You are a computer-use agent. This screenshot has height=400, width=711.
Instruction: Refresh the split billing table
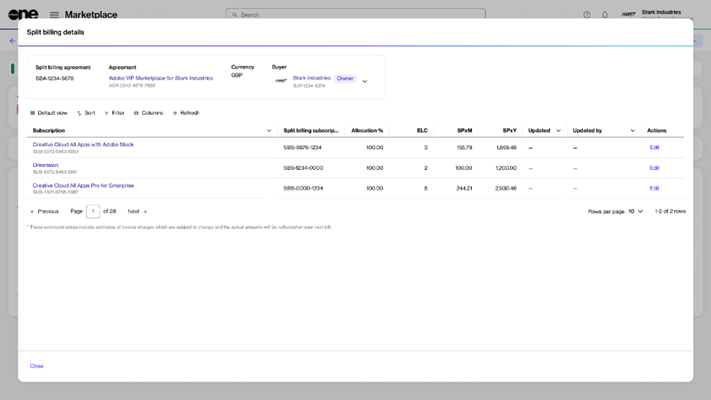pyautogui.click(x=186, y=113)
